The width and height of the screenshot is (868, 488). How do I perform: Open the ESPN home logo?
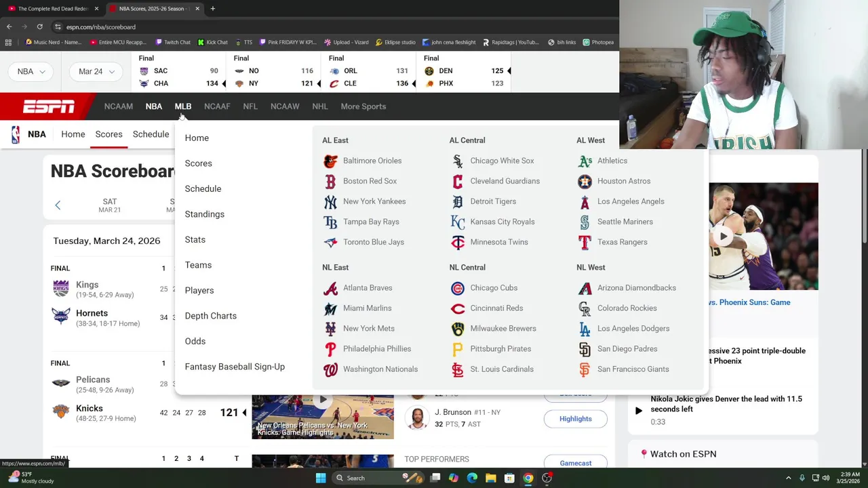coord(49,106)
